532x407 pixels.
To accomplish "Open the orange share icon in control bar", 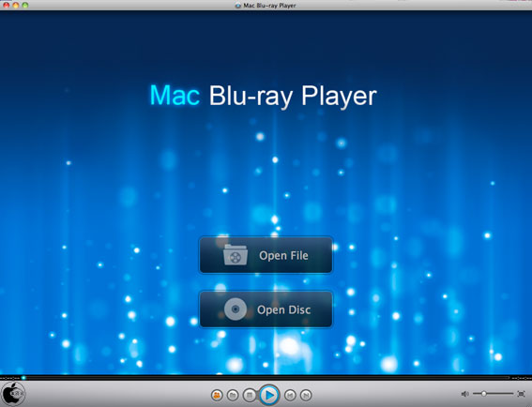I will (217, 395).
